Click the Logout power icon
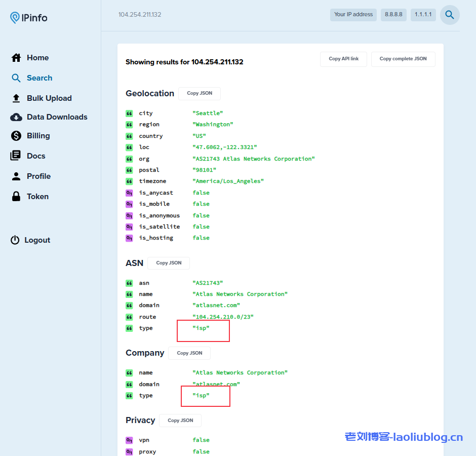This screenshot has height=456, width=476. [x=15, y=240]
